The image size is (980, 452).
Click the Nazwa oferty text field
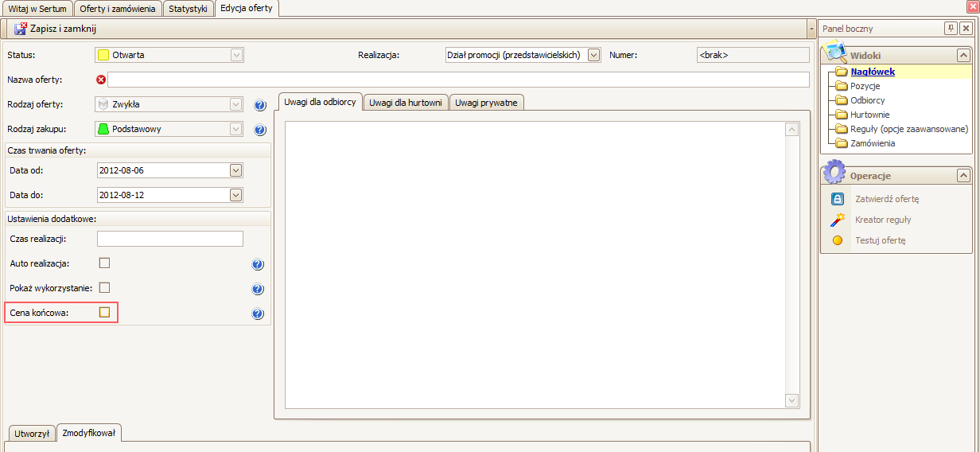(x=458, y=80)
